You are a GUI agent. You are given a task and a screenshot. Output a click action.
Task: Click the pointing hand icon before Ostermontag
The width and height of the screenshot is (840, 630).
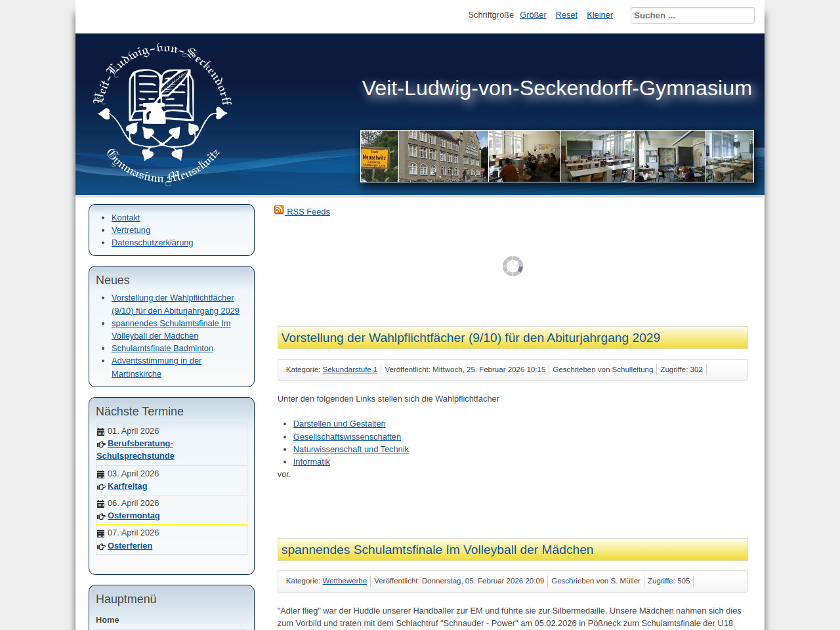(101, 516)
